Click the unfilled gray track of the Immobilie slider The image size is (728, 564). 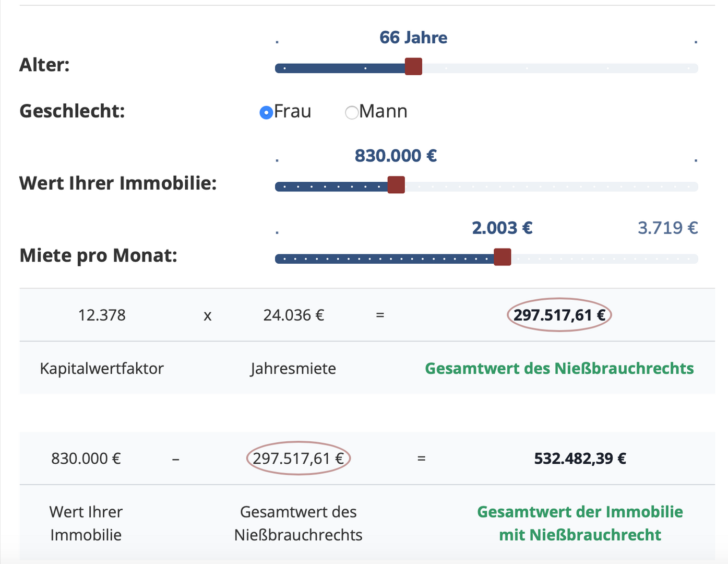548,186
